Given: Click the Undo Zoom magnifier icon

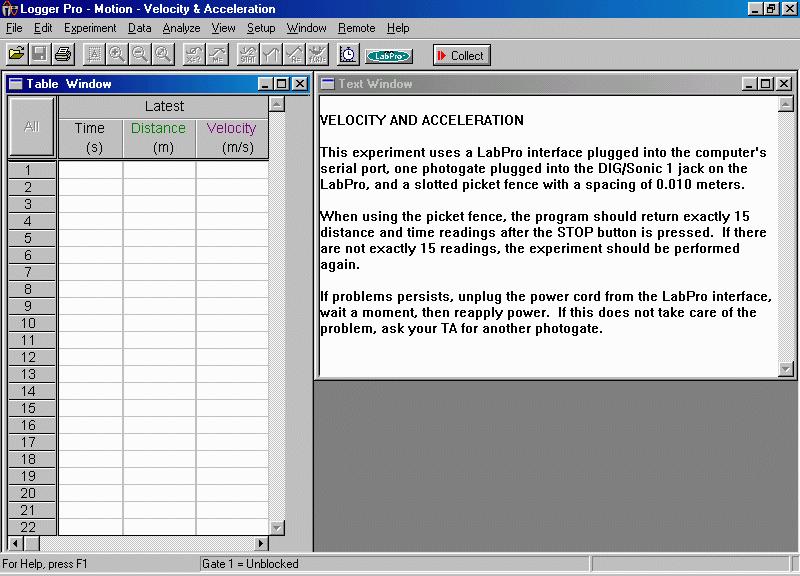Looking at the screenshot, I should (x=163, y=55).
